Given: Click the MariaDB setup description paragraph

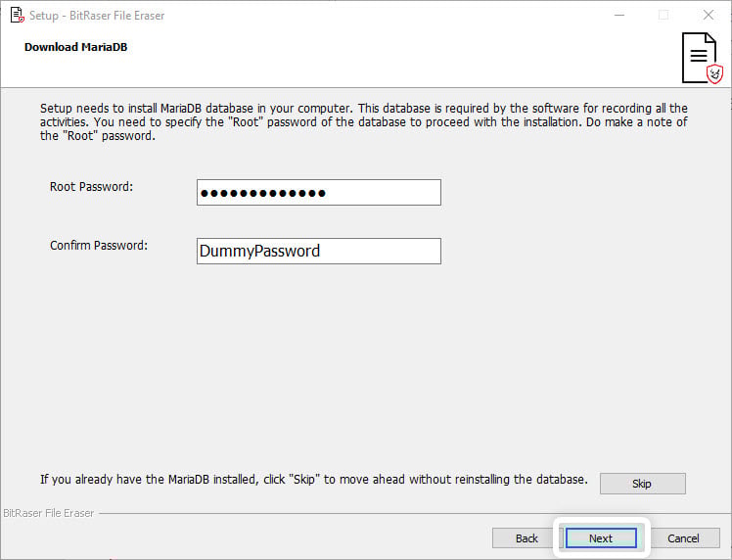Looking at the screenshot, I should (364, 122).
